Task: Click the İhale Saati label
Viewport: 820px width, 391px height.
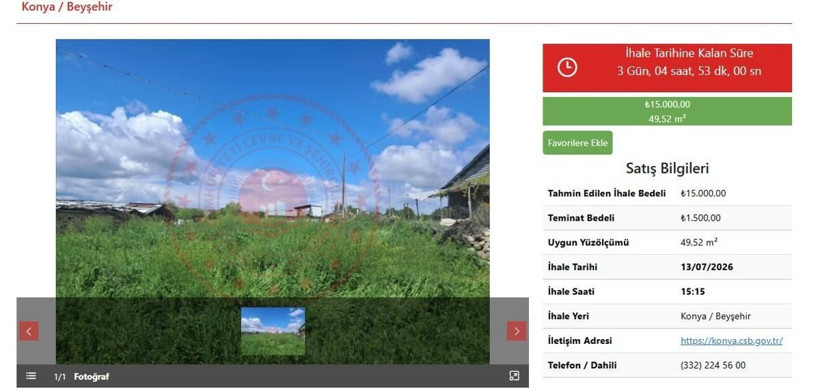Action: [x=571, y=292]
